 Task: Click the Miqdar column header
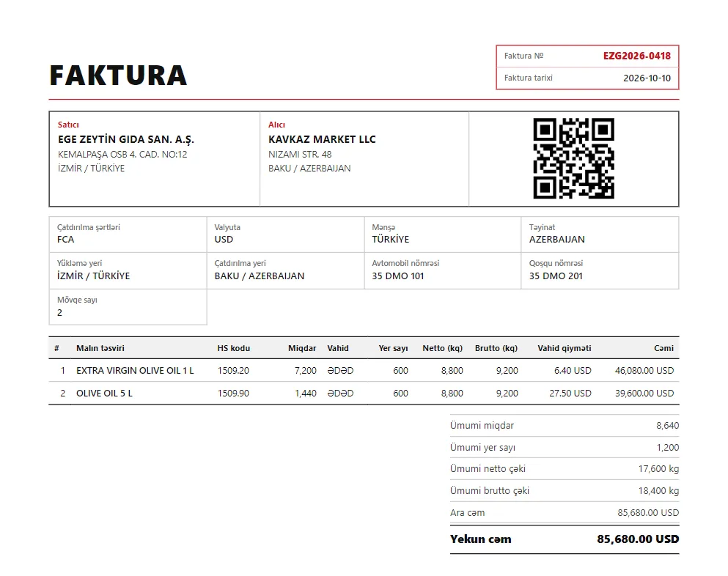coord(302,348)
